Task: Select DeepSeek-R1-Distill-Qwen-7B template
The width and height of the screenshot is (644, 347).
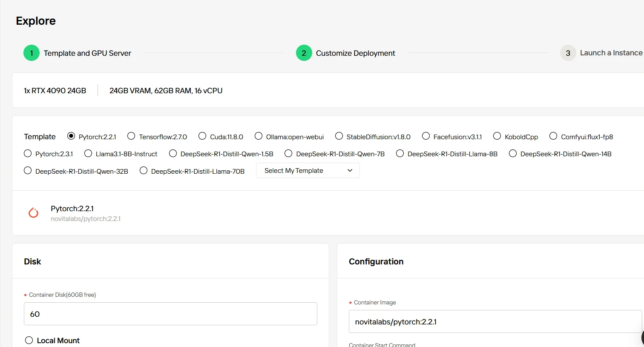Action: (x=288, y=153)
